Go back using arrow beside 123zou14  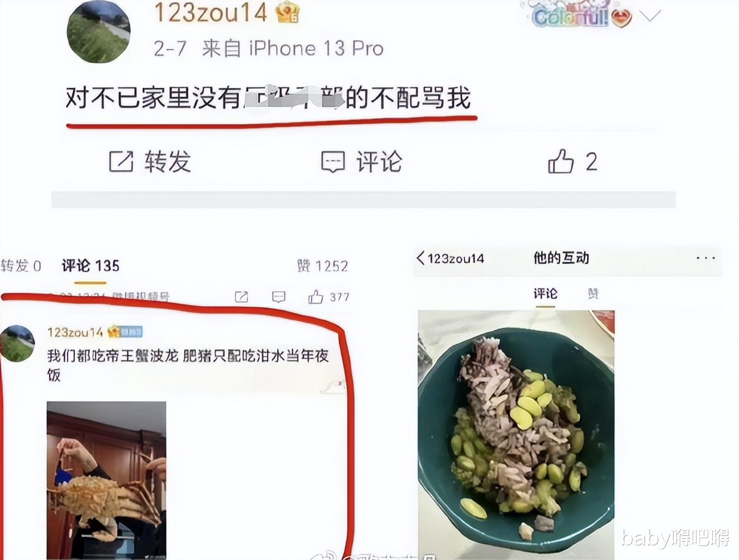(420, 258)
